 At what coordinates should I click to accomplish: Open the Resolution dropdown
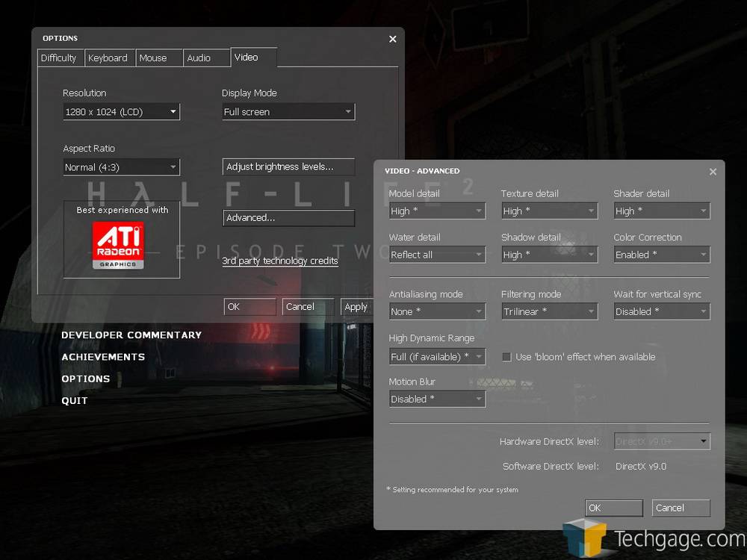[122, 112]
